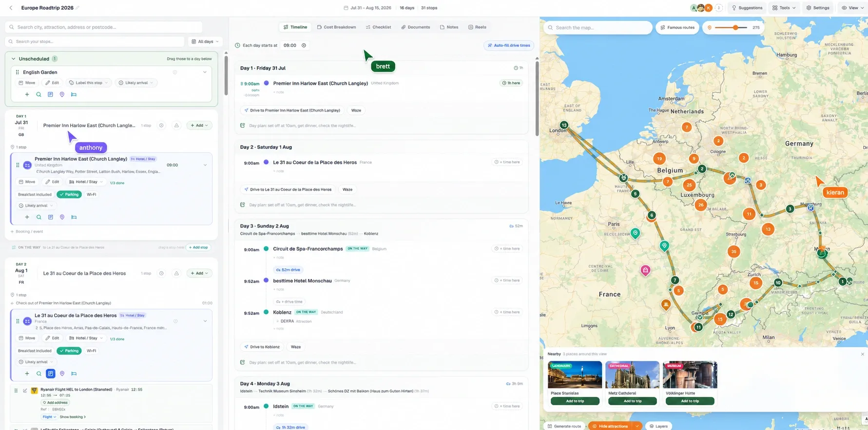Toggle Breakfast included on the Premier Inn stop

35,194
